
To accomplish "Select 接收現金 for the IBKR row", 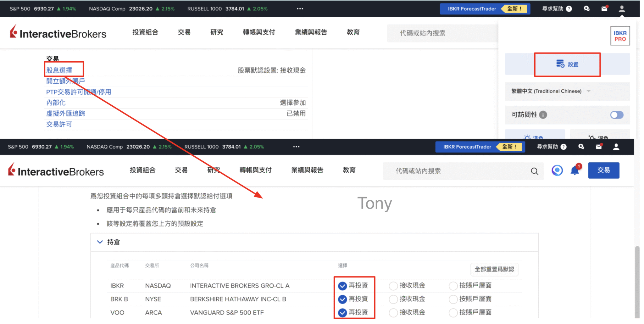I will click(x=393, y=286).
